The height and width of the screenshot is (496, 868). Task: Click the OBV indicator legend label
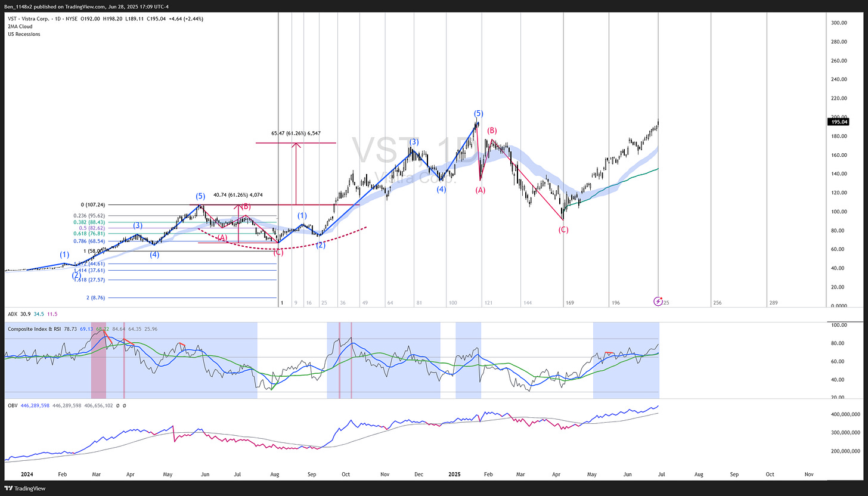13,405
